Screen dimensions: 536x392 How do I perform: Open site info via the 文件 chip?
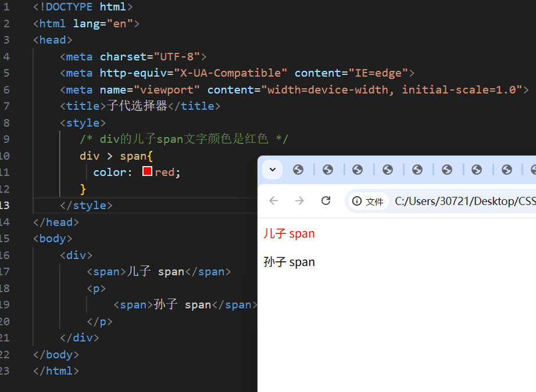(x=368, y=202)
